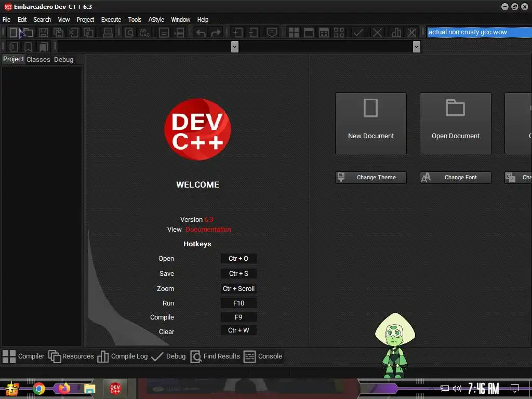532x399 pixels.
Task: Open the Console bottom tab
Action: point(263,356)
